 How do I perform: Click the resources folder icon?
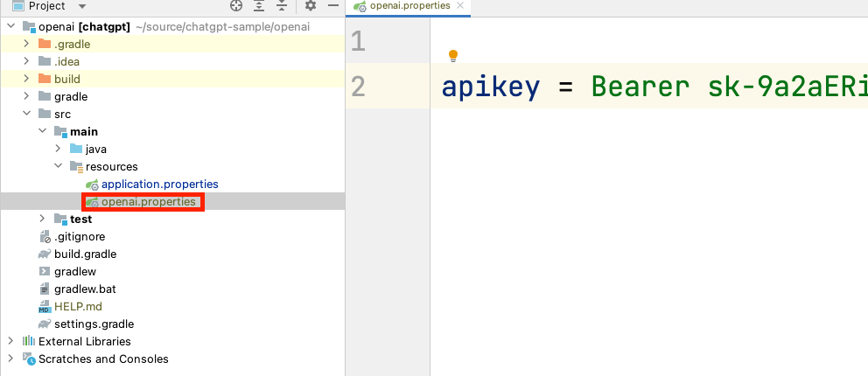[76, 166]
